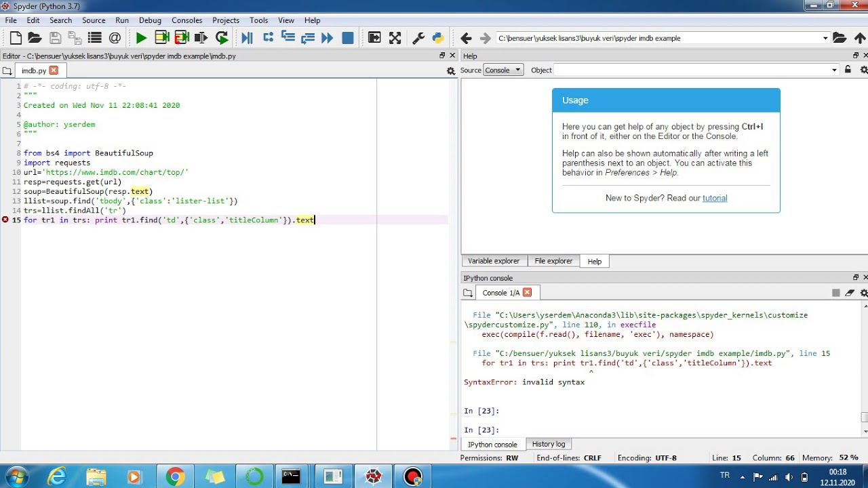
Task: Switch to the History log tab
Action: click(548, 444)
